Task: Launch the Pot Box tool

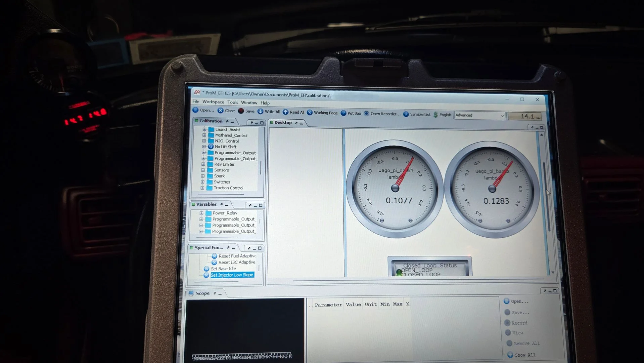Action: pos(343,113)
